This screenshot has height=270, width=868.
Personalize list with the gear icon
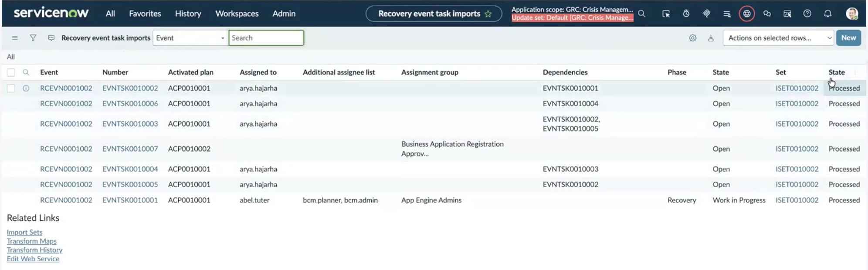693,38
